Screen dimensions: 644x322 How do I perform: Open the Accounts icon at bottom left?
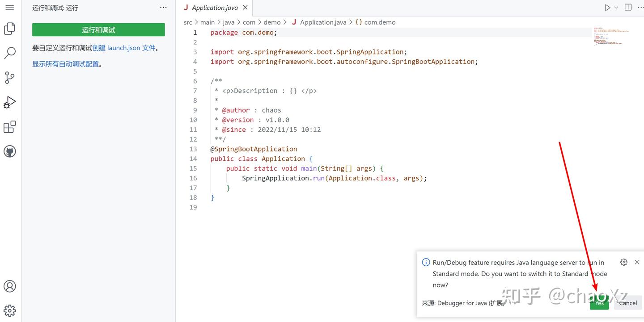click(10, 286)
